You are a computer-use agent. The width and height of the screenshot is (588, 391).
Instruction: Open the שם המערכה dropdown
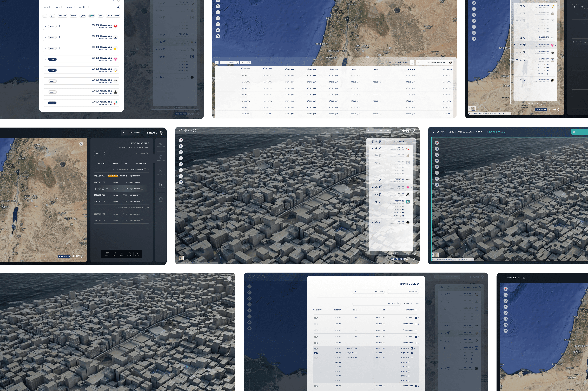click(403, 291)
